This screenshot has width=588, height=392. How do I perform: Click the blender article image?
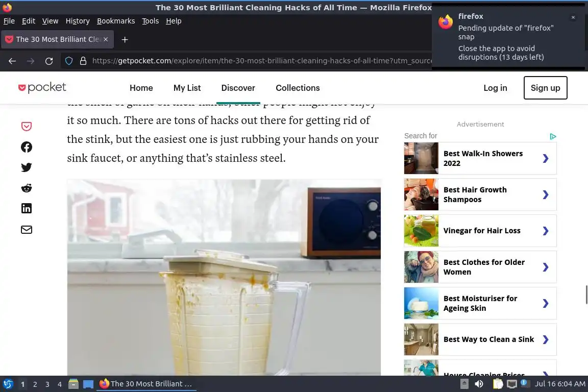click(224, 277)
